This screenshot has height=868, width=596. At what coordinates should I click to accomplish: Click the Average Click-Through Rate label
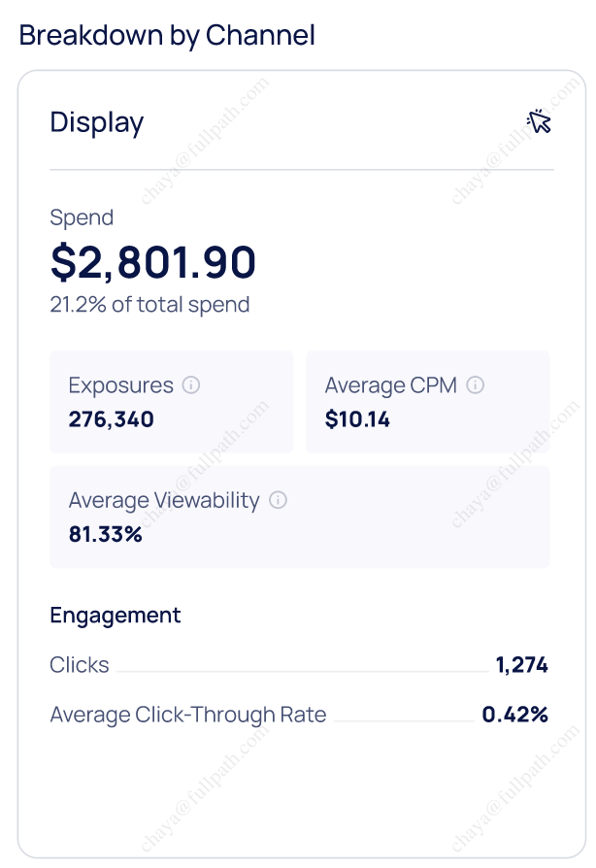pos(188,716)
